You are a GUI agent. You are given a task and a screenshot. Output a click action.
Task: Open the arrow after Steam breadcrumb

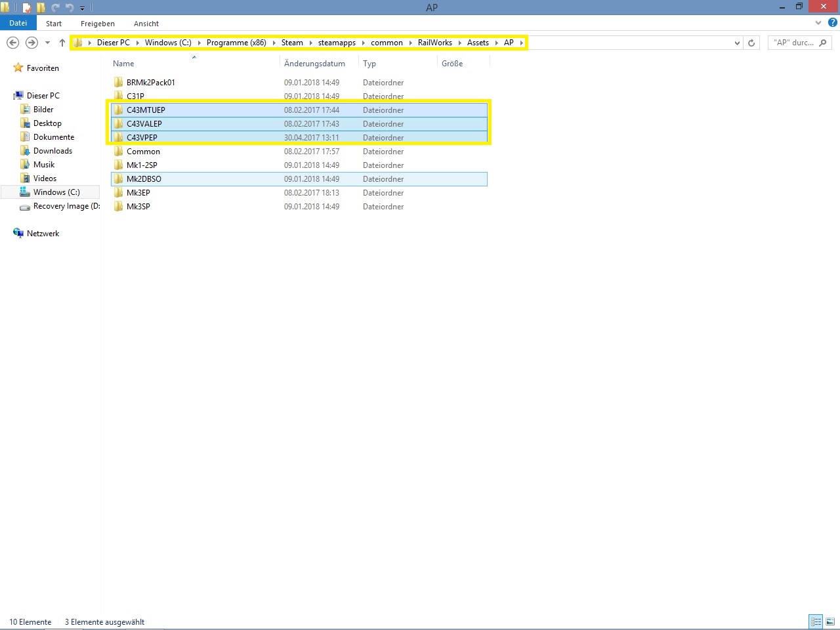click(310, 43)
